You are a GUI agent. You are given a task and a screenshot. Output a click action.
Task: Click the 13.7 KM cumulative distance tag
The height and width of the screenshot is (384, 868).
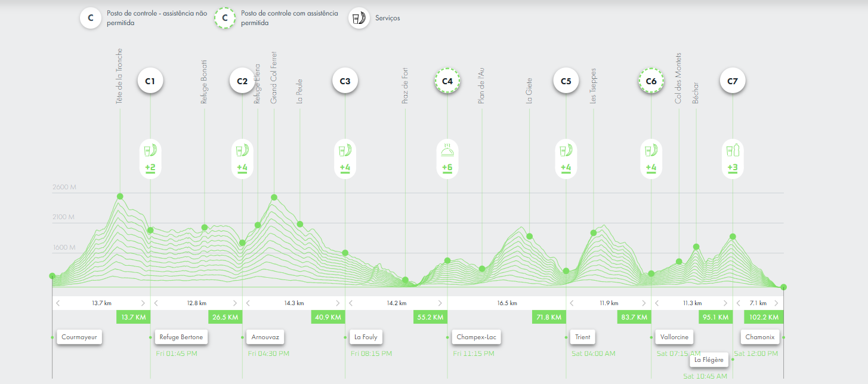coord(133,317)
